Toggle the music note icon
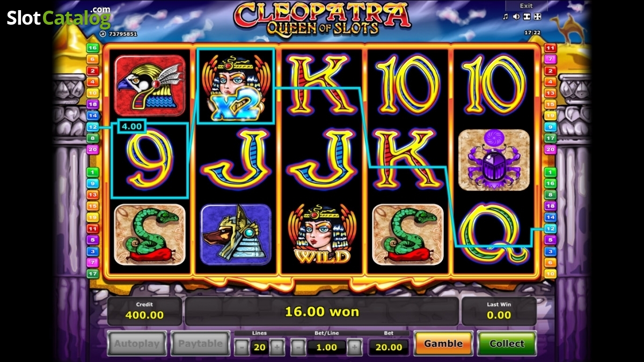Image resolution: width=644 pixels, height=362 pixels. tap(505, 17)
